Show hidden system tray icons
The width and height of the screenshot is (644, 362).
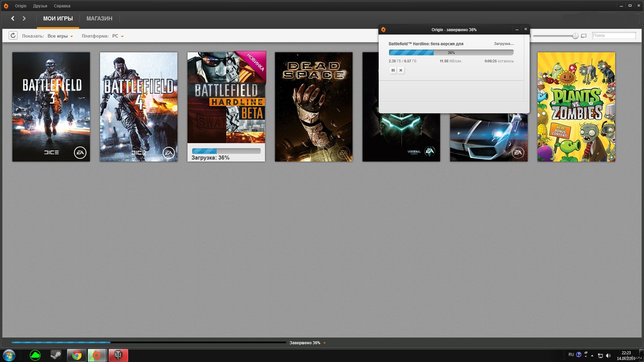click(592, 356)
